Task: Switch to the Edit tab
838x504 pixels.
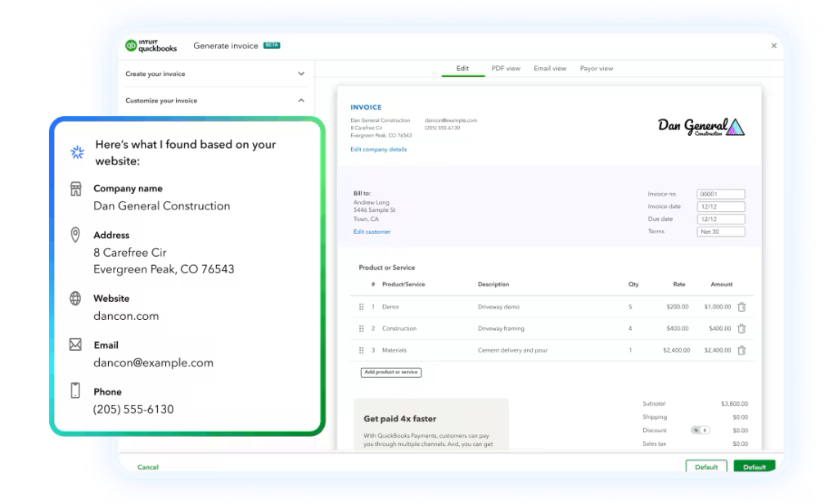Action: coord(463,69)
